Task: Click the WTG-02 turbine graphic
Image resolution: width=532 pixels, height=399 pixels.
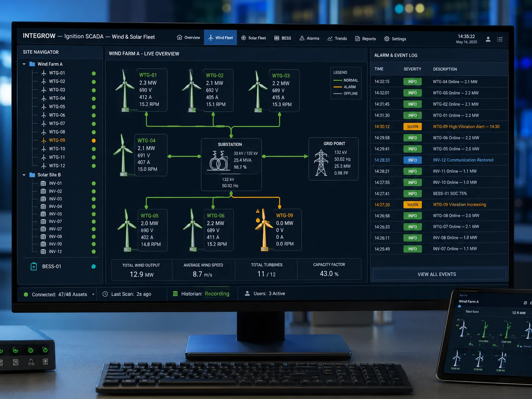Action: 191,90
